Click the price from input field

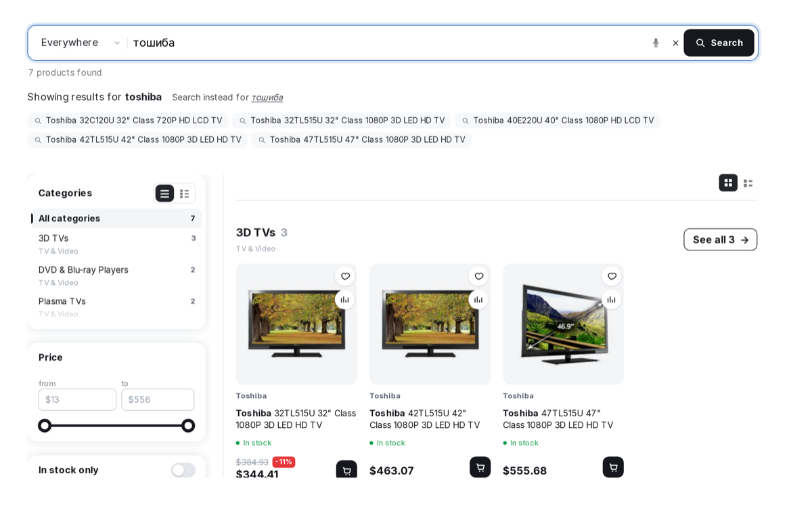coord(77,399)
